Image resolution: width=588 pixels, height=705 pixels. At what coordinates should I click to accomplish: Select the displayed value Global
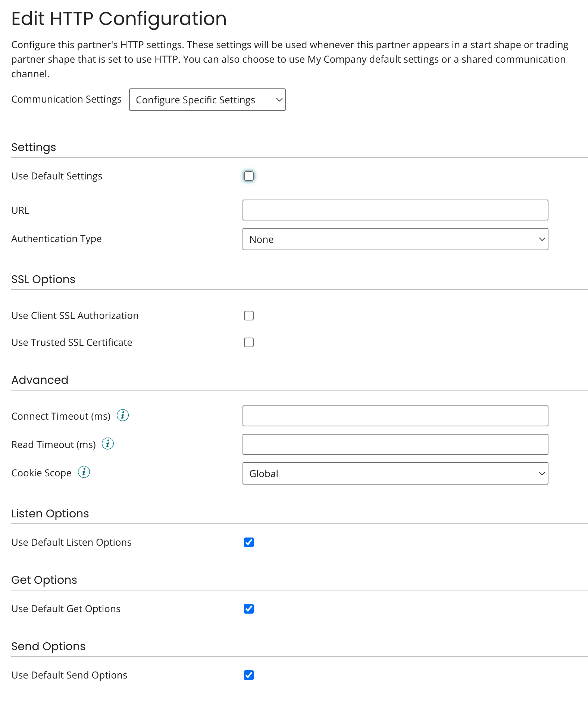tap(263, 473)
